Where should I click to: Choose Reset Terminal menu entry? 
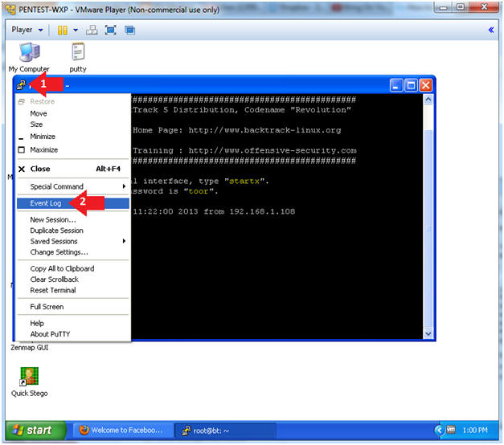pyautogui.click(x=73, y=290)
